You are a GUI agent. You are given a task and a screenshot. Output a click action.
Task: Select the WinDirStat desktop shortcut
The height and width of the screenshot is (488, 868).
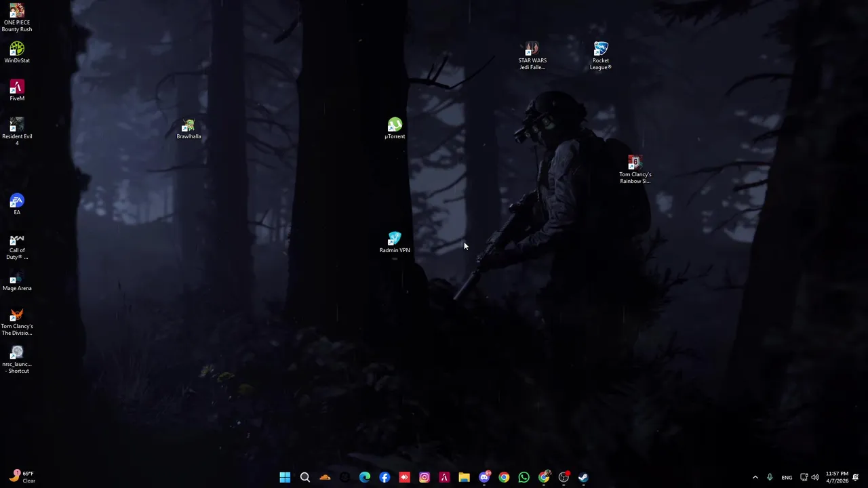[17, 53]
